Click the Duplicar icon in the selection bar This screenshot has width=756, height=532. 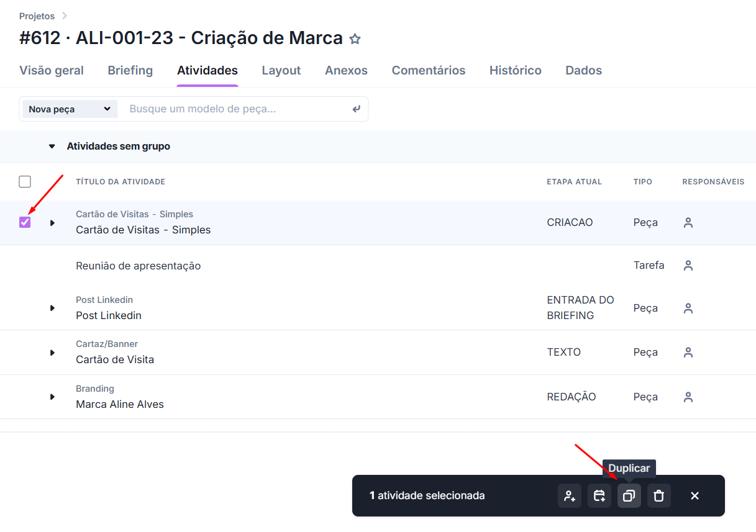[629, 496]
